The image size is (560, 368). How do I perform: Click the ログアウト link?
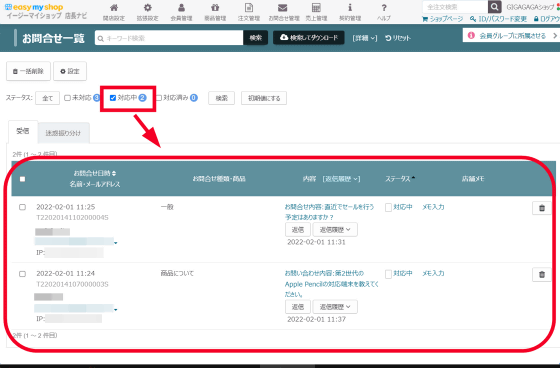[x=546, y=19]
